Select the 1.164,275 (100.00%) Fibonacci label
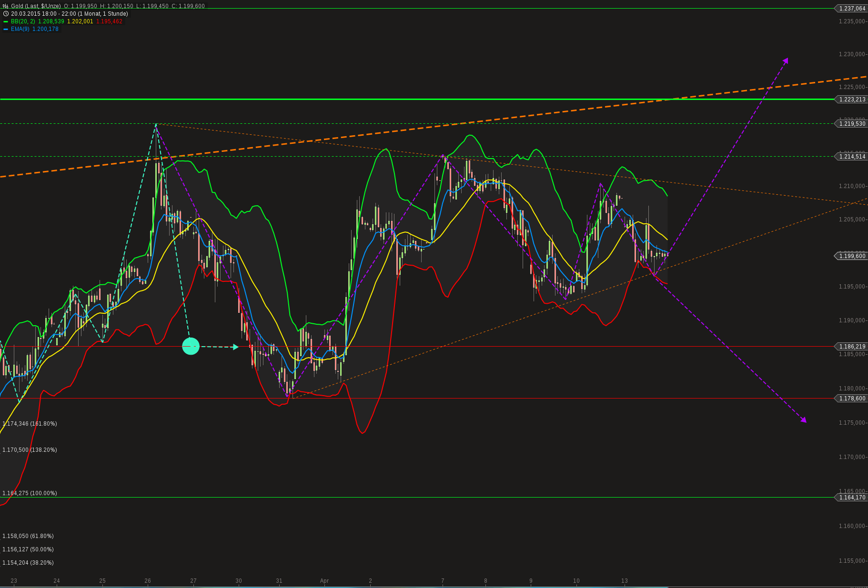Image resolution: width=868 pixels, height=588 pixels. click(30, 493)
